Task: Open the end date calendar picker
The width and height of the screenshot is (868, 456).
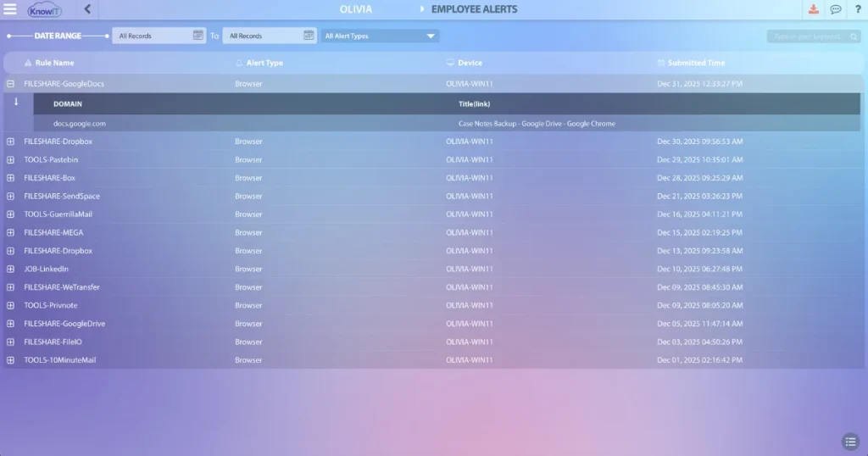Action: [309, 36]
